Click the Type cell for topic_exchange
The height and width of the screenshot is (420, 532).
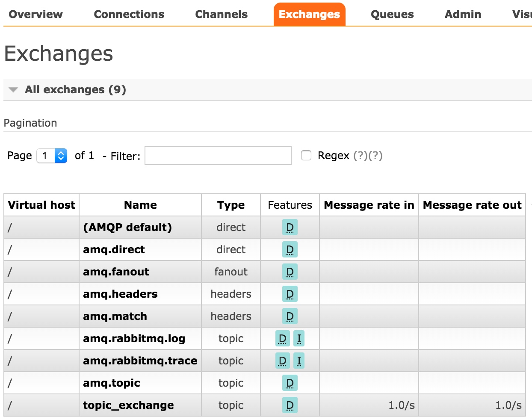pos(231,405)
